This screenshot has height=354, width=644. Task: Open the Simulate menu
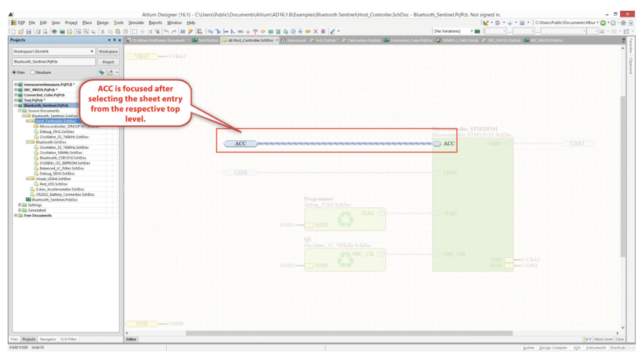pyautogui.click(x=136, y=23)
